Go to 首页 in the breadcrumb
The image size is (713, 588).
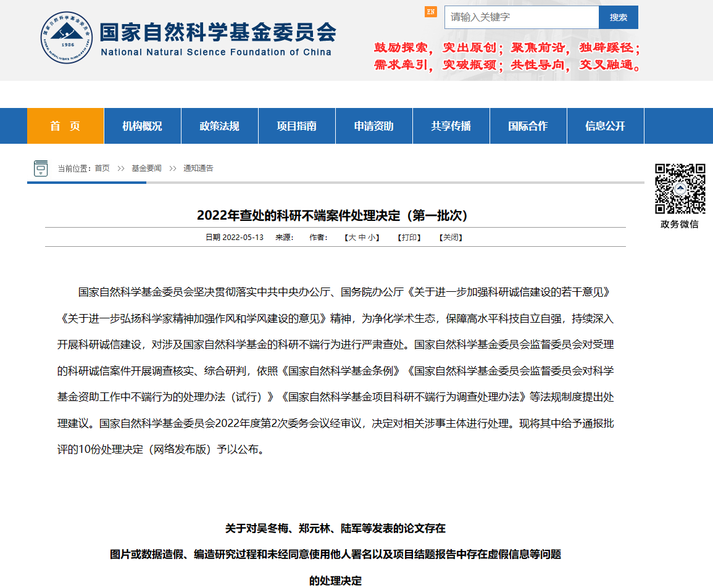[x=102, y=168]
